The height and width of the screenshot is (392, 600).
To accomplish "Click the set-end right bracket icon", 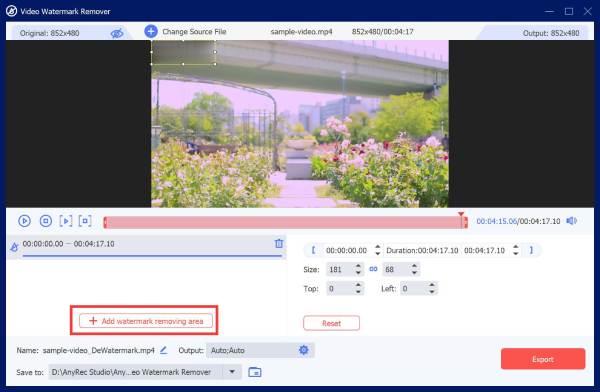I will pyautogui.click(x=531, y=250).
